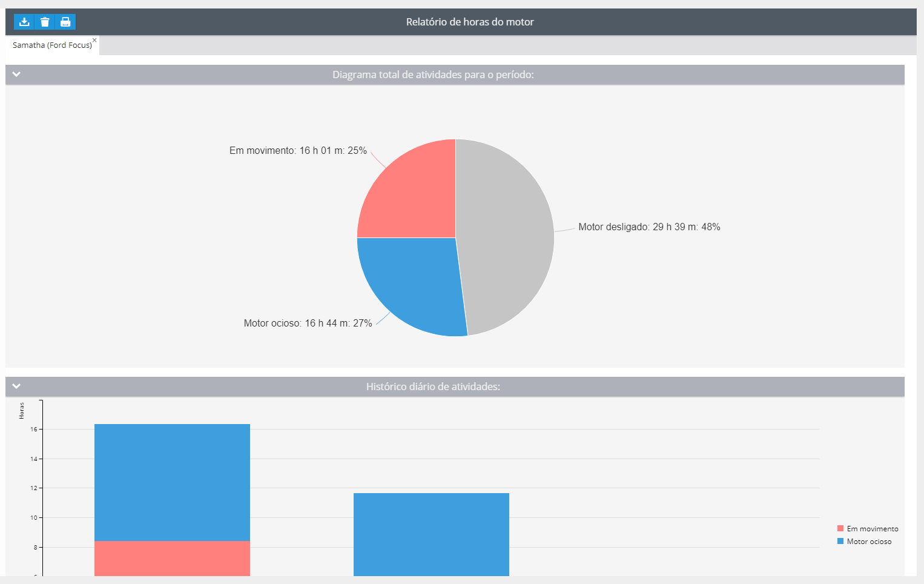Click first bar's blue Motor ocioso segment
The height and width of the screenshot is (584, 924).
pos(172,482)
